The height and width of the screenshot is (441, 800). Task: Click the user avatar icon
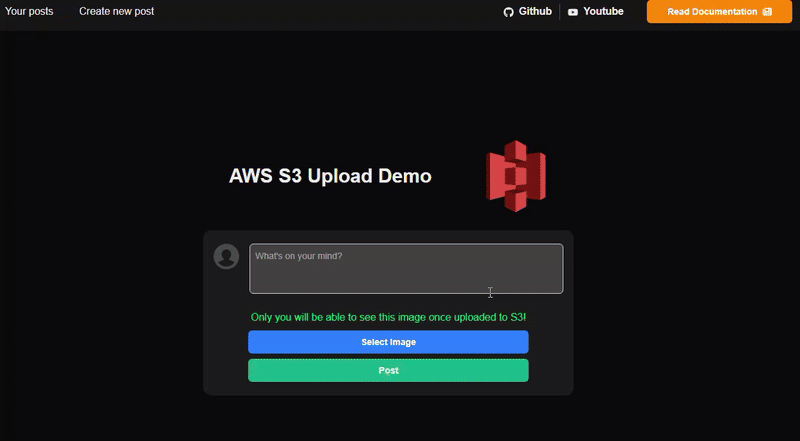(226, 256)
